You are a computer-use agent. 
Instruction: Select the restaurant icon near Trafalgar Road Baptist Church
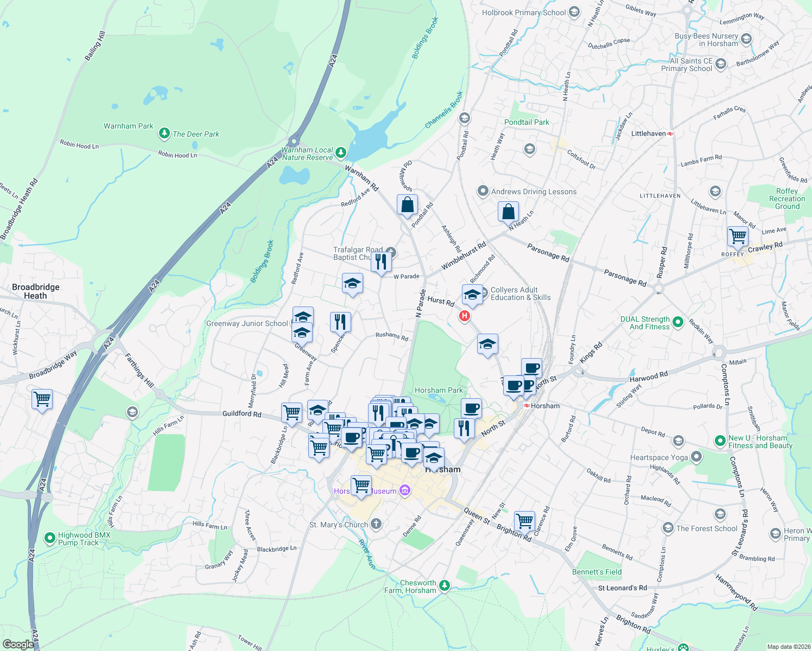[x=380, y=263]
